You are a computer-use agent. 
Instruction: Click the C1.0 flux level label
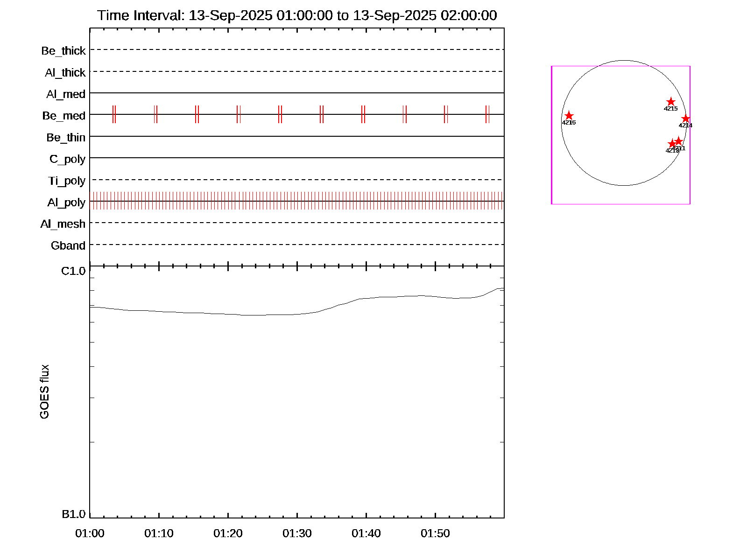coord(73,271)
